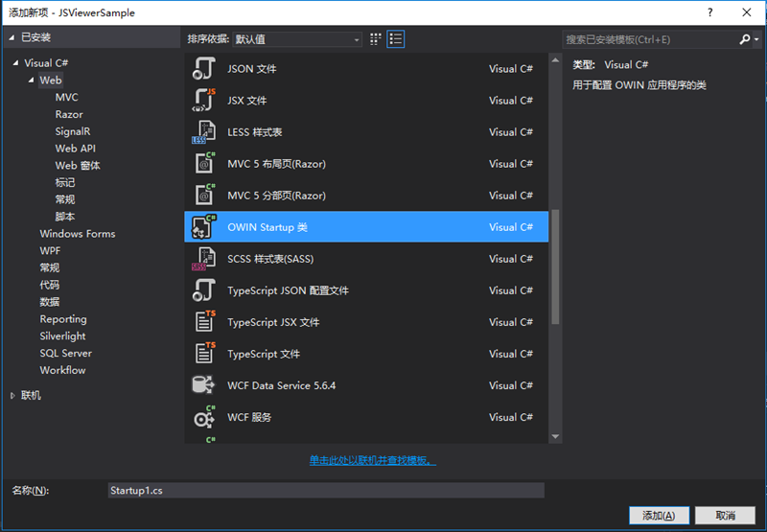This screenshot has width=767, height=532.
Task: Expand the 联机 section
Action: [x=12, y=396]
